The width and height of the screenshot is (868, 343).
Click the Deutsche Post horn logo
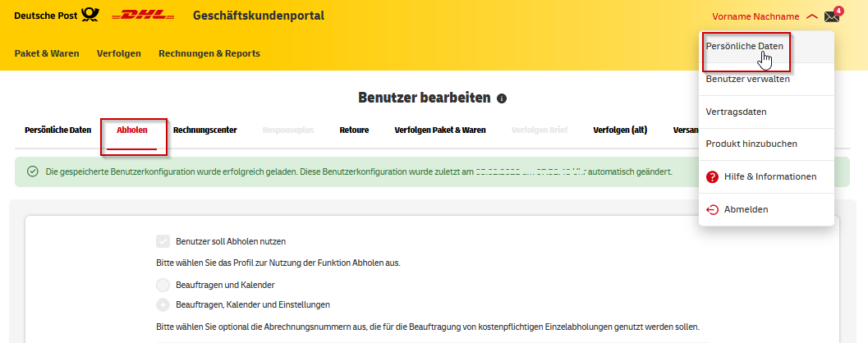(90, 15)
